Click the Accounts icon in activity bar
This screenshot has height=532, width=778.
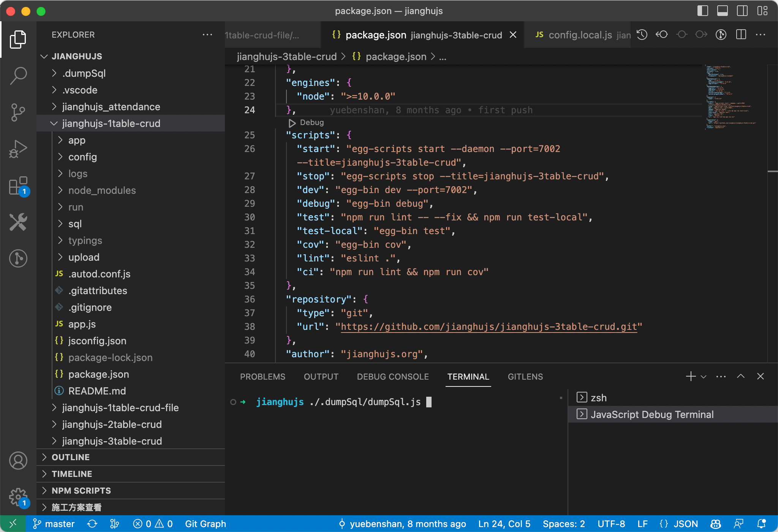click(18, 460)
